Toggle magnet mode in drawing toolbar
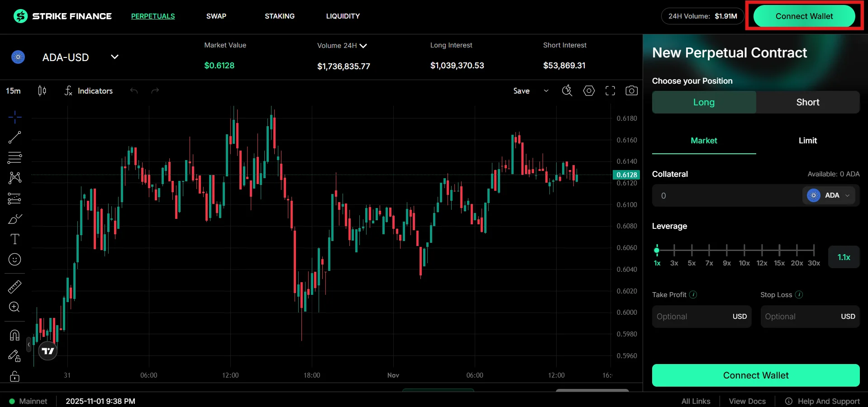This screenshot has height=407, width=868. coord(14,335)
